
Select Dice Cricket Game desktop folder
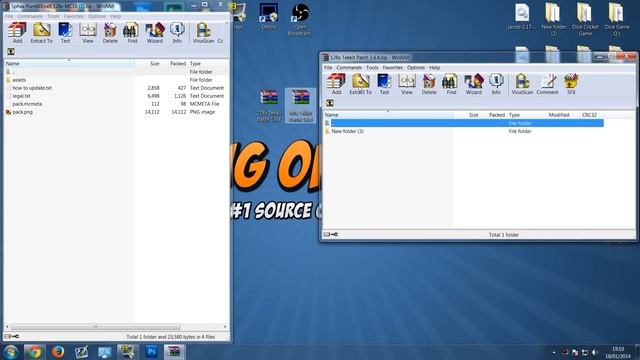click(x=585, y=19)
